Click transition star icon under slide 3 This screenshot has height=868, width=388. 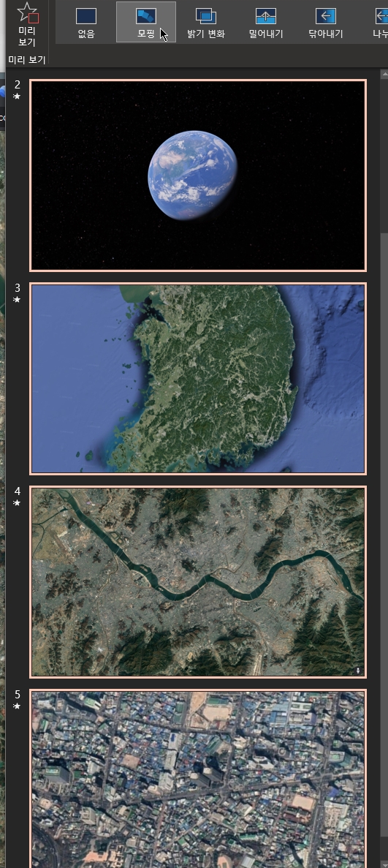[17, 300]
